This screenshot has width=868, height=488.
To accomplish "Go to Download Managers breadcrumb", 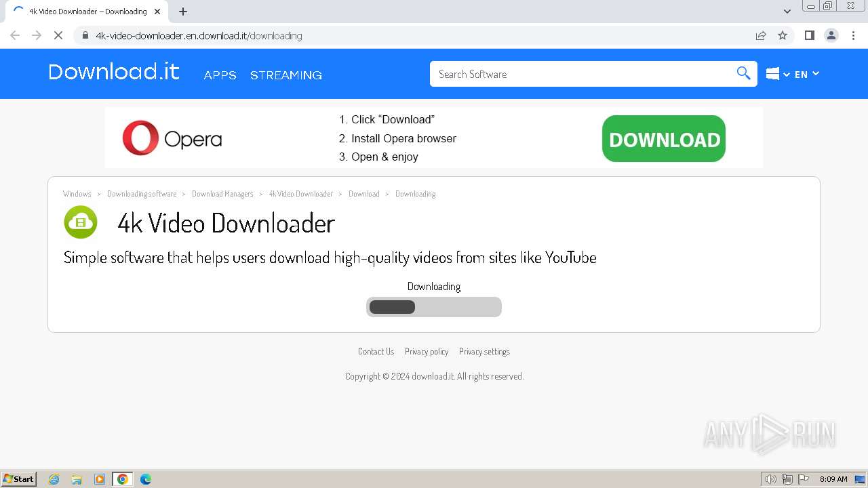I will (x=222, y=194).
